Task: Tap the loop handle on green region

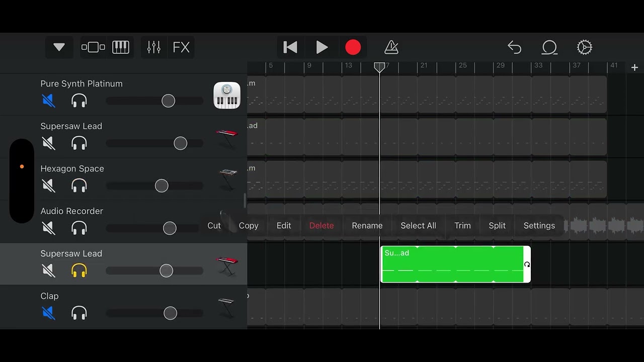Action: 527,264
